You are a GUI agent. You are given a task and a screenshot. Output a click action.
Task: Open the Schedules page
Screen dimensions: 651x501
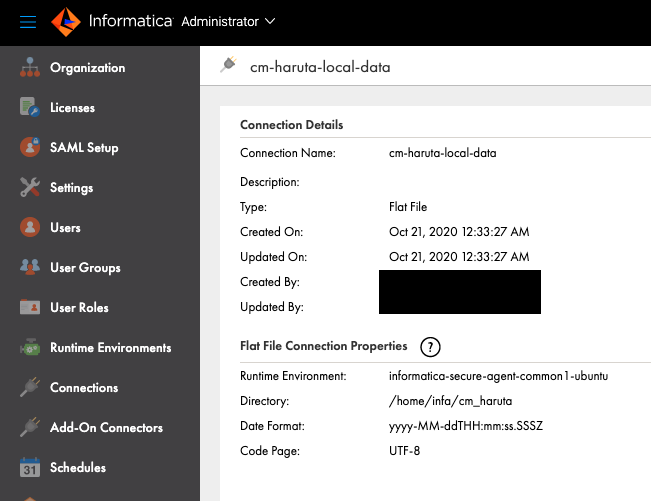coord(78,467)
